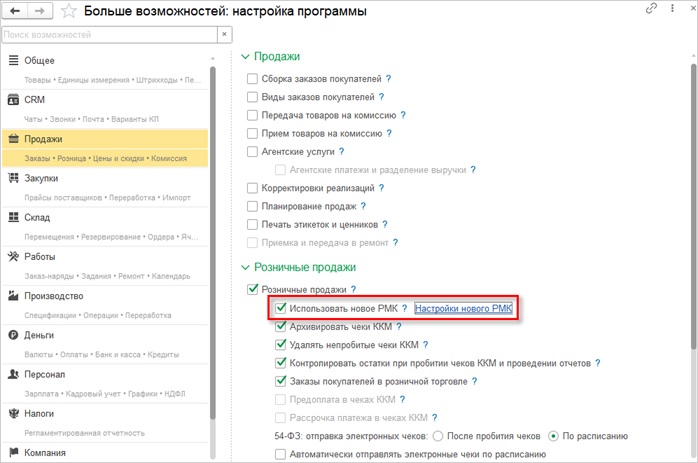Image resolution: width=698 pixels, height=463 pixels.
Task: Click the Склад boxes icon
Action: [14, 217]
